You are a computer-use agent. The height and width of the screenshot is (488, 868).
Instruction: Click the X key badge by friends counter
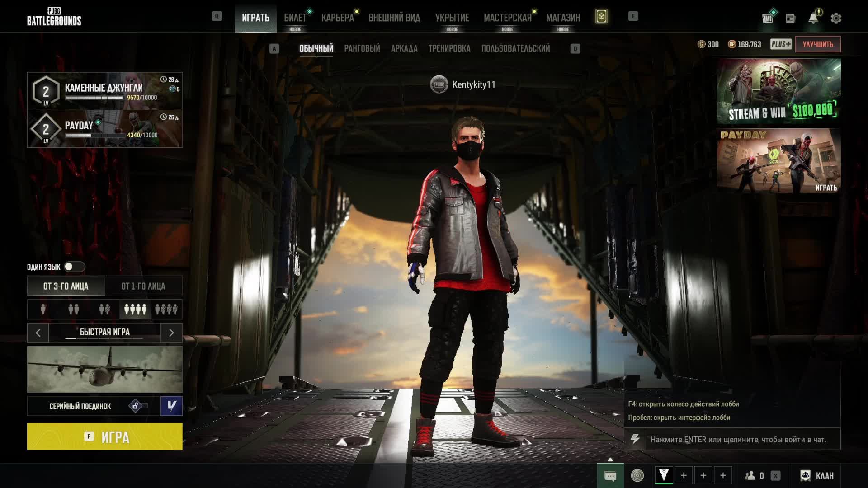pos(775,475)
